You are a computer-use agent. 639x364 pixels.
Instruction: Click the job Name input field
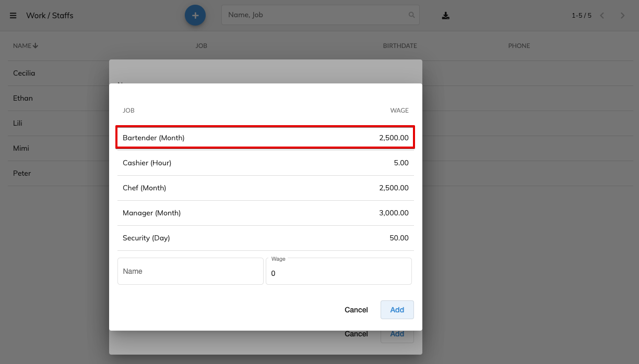pos(191,271)
